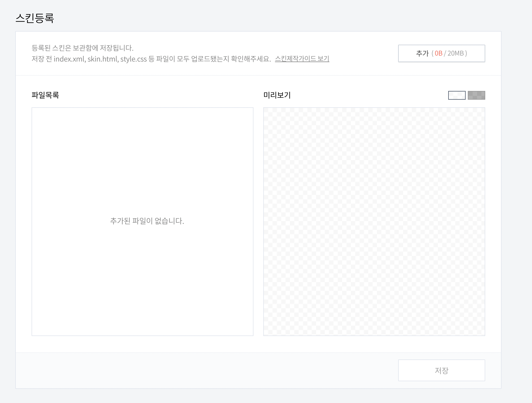Click the 미리보기 section label

point(277,95)
